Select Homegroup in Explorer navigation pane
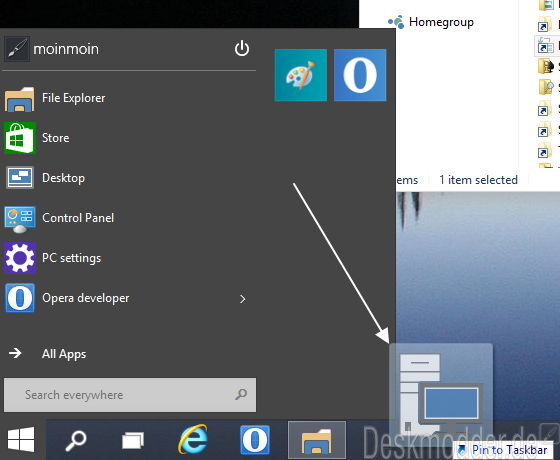The image size is (560, 460). click(431, 22)
